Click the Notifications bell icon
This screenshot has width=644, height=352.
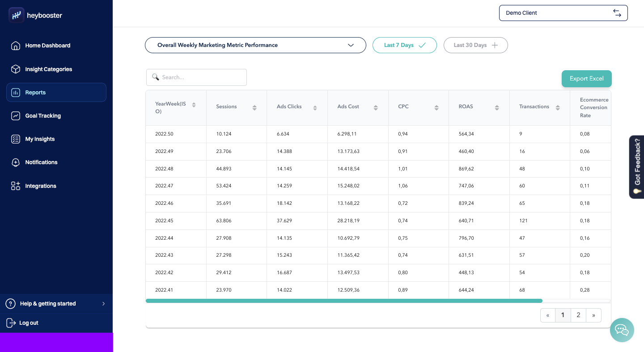pos(16,162)
